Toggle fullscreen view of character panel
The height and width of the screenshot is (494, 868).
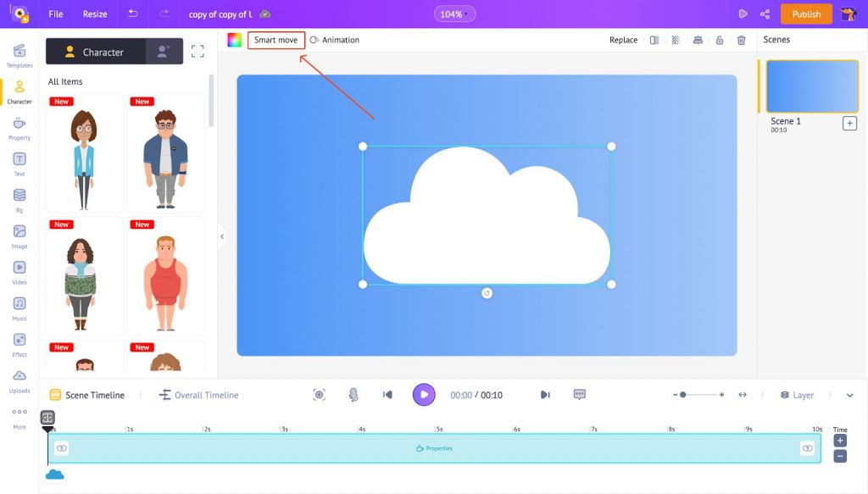(x=198, y=52)
